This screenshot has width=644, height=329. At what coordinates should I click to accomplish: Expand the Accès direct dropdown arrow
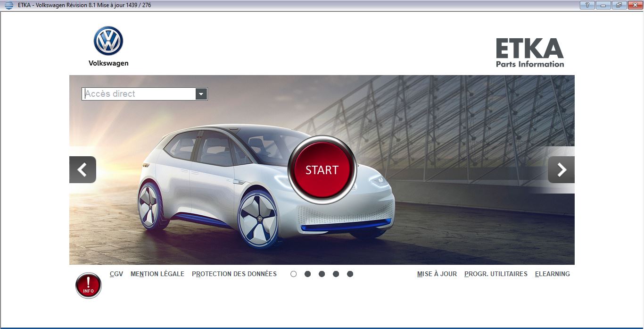point(201,94)
